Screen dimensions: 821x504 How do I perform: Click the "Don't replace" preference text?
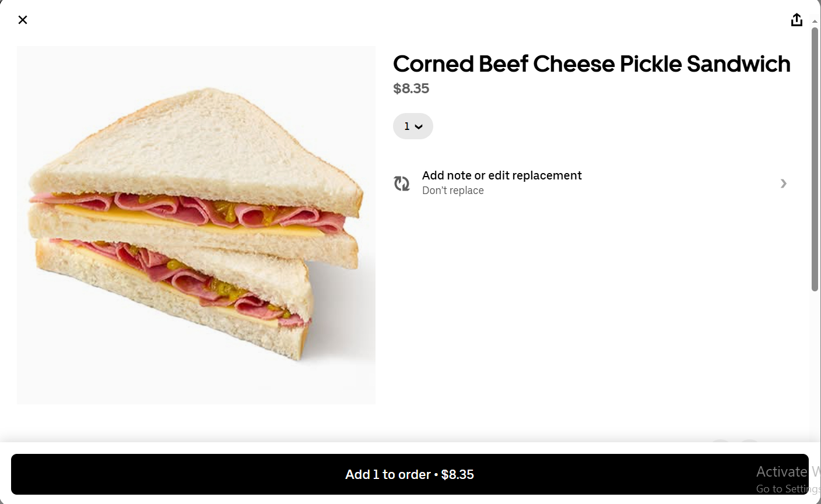tap(452, 191)
